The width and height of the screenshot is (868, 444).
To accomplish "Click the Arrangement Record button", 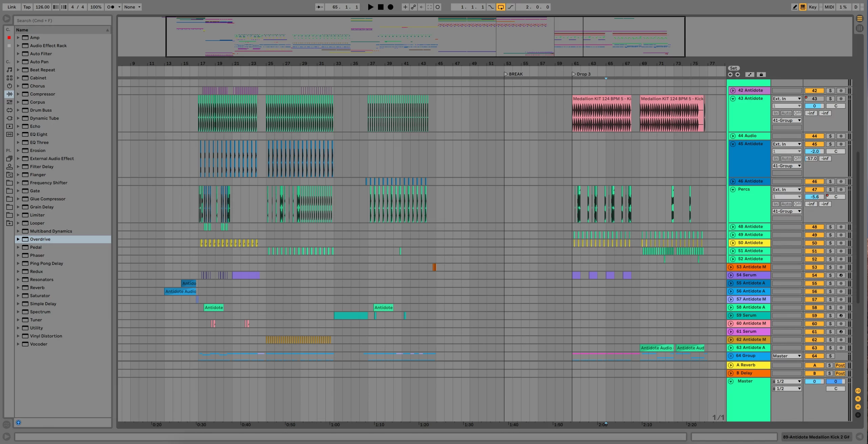I will [390, 7].
